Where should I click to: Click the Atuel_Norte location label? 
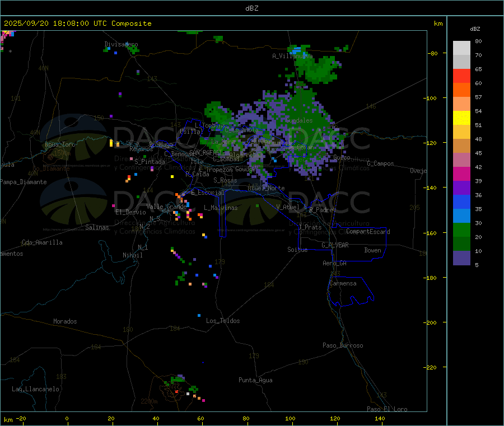point(266,188)
